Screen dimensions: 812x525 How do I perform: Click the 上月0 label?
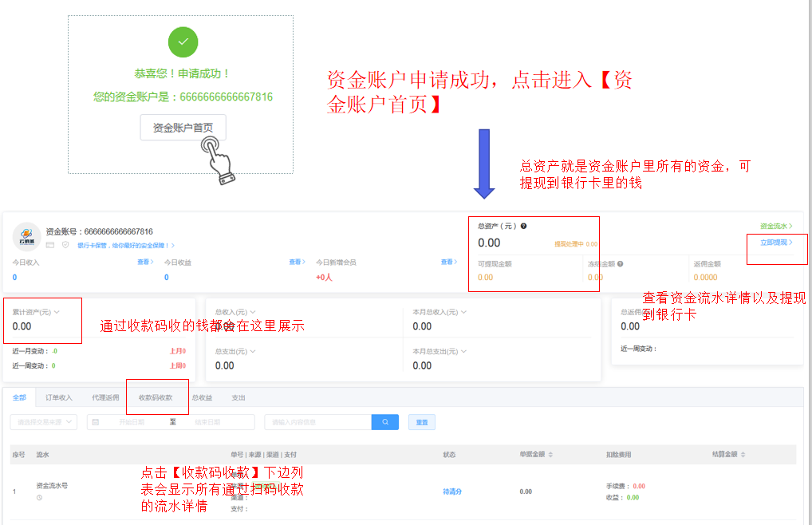coord(178,351)
